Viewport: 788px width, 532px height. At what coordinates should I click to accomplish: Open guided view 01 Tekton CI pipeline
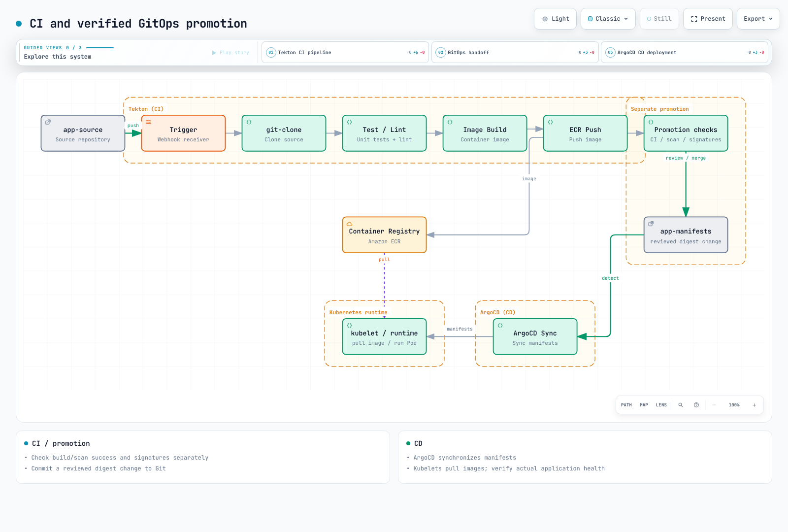click(x=345, y=52)
